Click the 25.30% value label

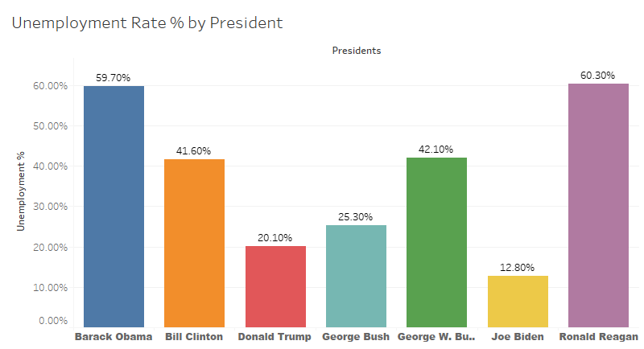(x=356, y=217)
